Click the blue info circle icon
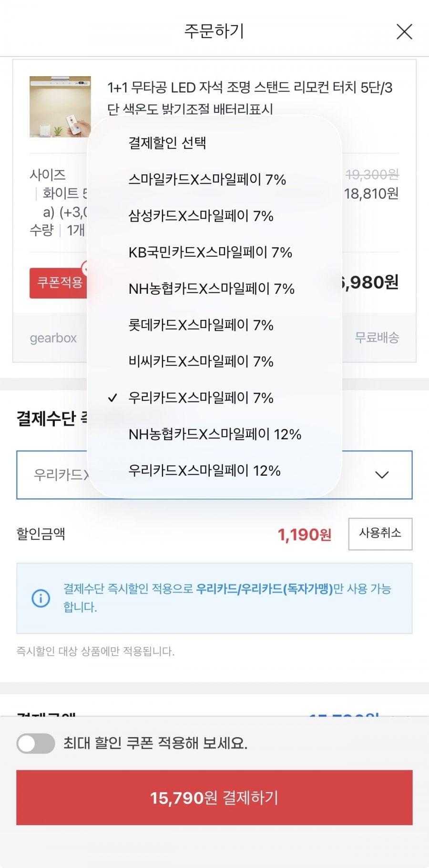Screen dimensions: 429x868 tap(41, 598)
